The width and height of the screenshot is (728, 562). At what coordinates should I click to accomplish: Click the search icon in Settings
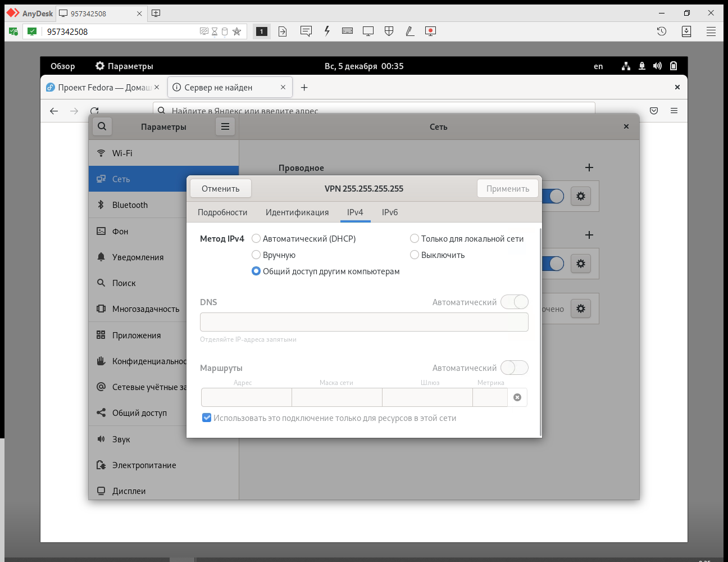click(102, 126)
